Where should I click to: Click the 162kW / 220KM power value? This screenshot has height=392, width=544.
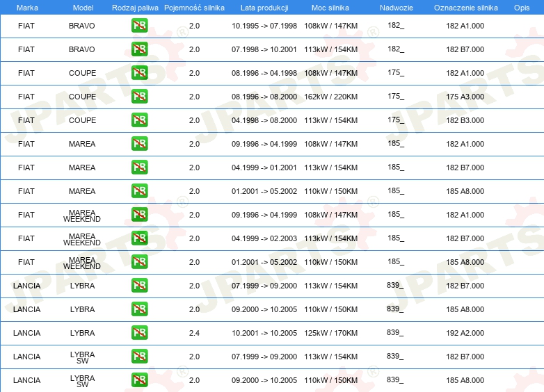point(330,97)
